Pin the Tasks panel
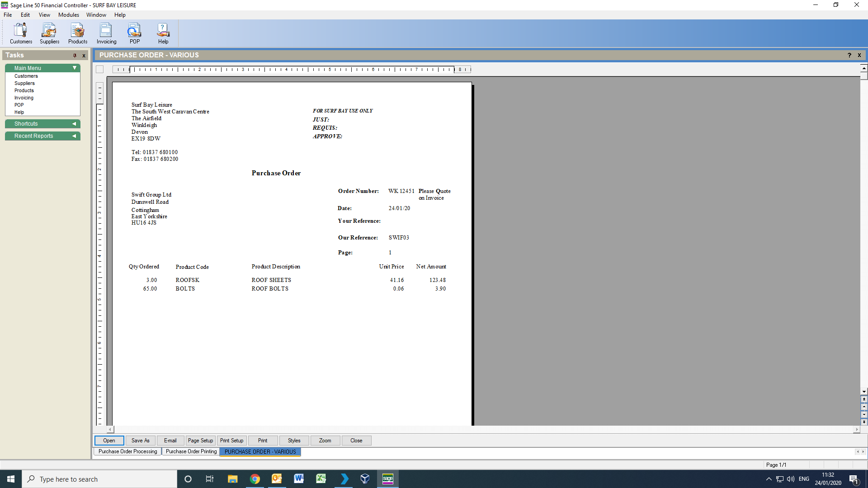868x488 pixels. [75, 56]
